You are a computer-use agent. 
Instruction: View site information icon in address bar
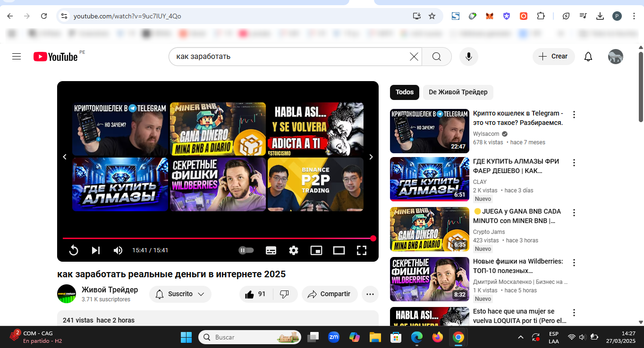65,16
